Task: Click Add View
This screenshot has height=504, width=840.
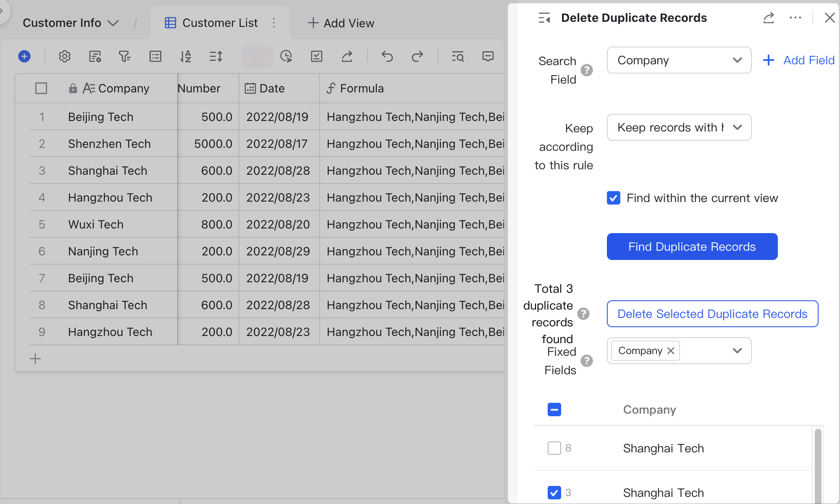Action: click(341, 23)
